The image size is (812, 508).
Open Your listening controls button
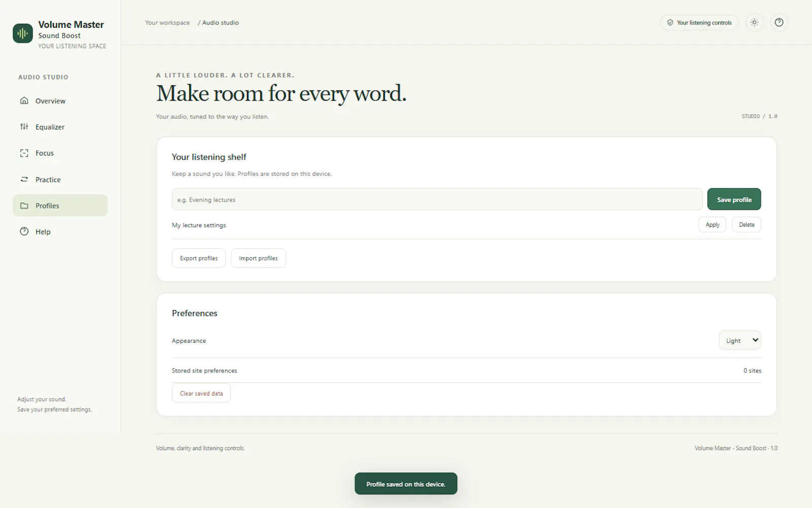coord(699,22)
